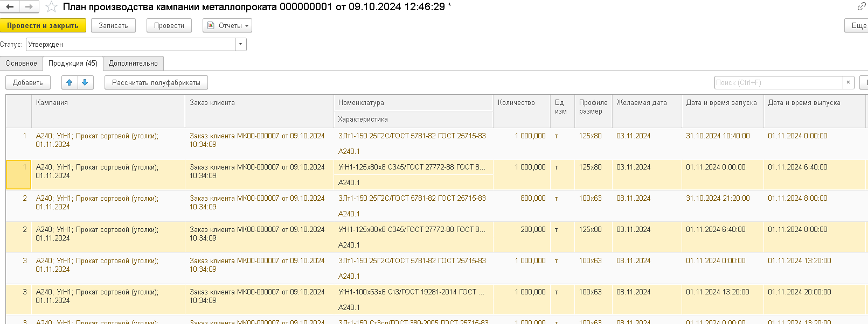Click Рассчитать полуфабрикаты button
Viewport: 868px width, 324px height.
[156, 82]
